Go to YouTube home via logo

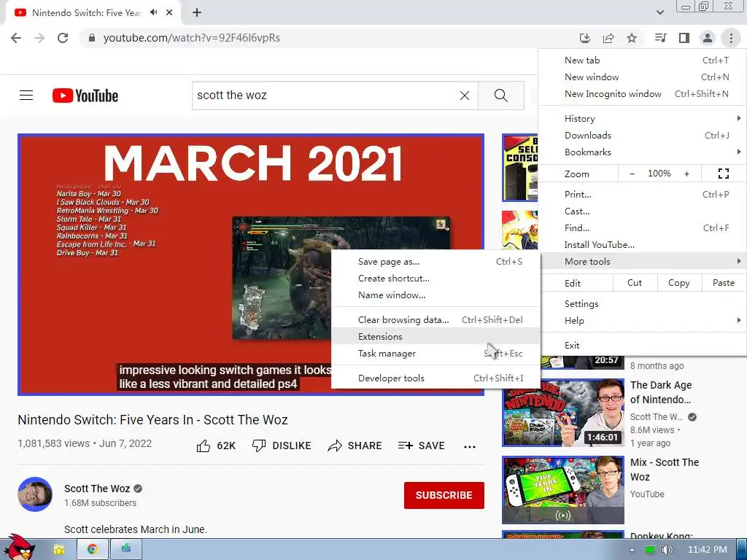[x=85, y=96]
